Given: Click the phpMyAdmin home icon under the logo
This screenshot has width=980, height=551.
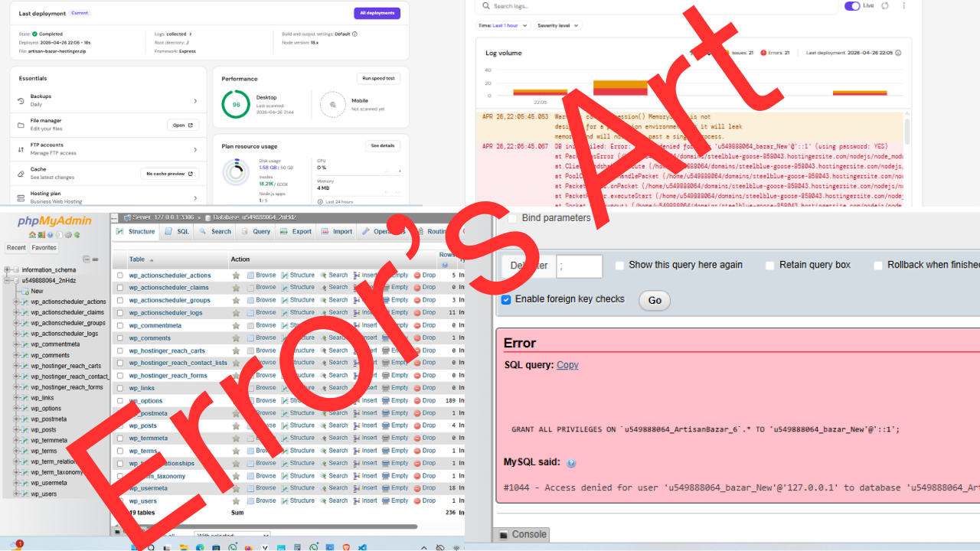Looking at the screenshot, I should tap(33, 235).
